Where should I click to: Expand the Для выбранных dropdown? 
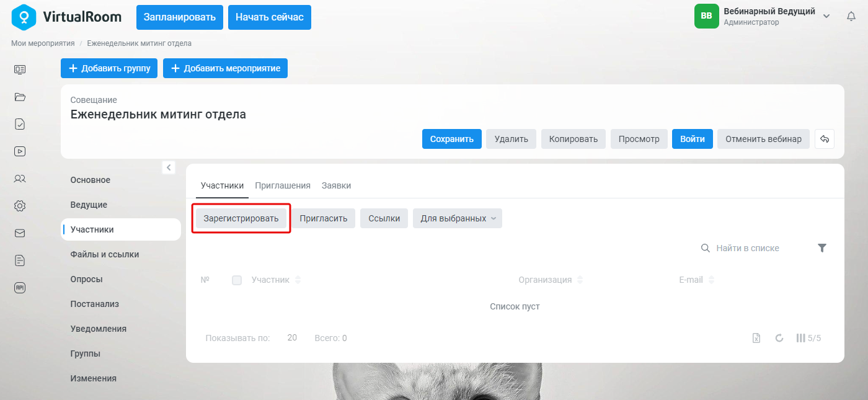(458, 218)
